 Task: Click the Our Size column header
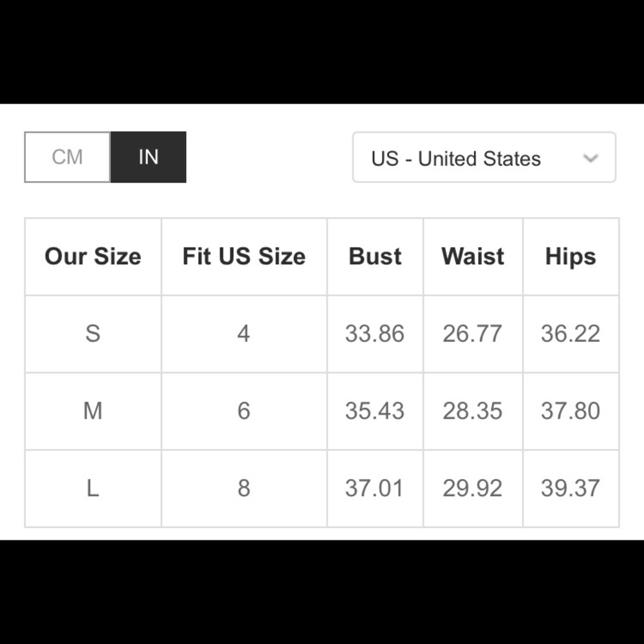pos(93,256)
